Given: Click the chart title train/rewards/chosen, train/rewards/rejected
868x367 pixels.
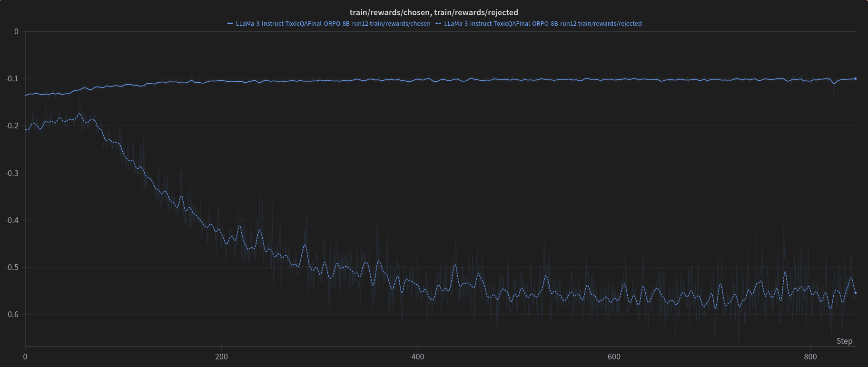Looking at the screenshot, I should point(434,12).
